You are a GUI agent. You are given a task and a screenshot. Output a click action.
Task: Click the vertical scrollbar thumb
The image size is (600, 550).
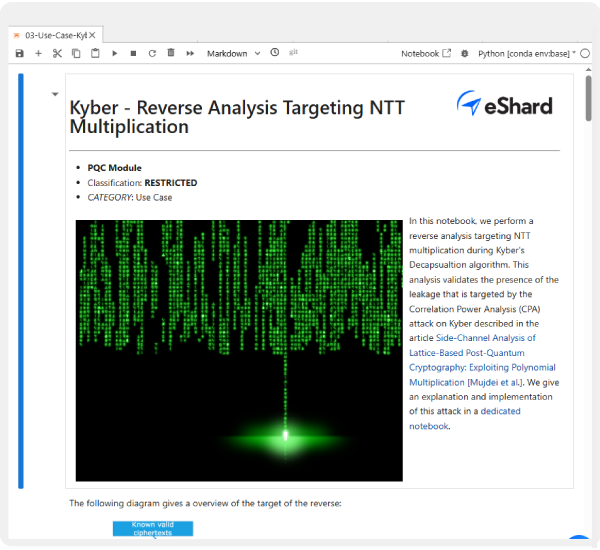coord(588,99)
